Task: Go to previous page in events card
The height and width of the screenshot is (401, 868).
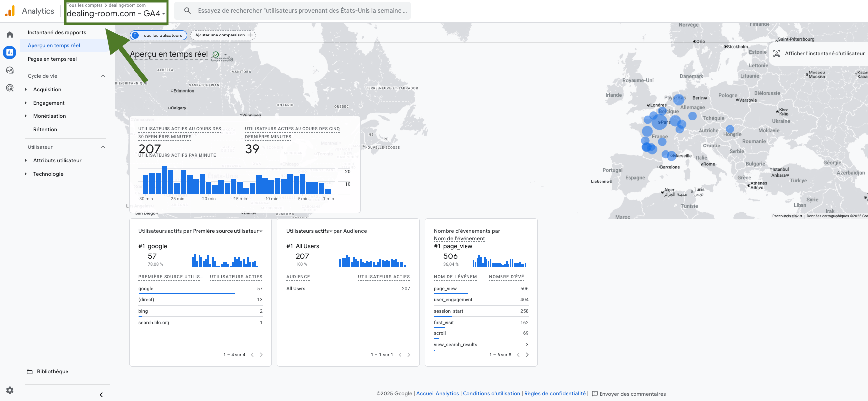Action: pos(518,355)
